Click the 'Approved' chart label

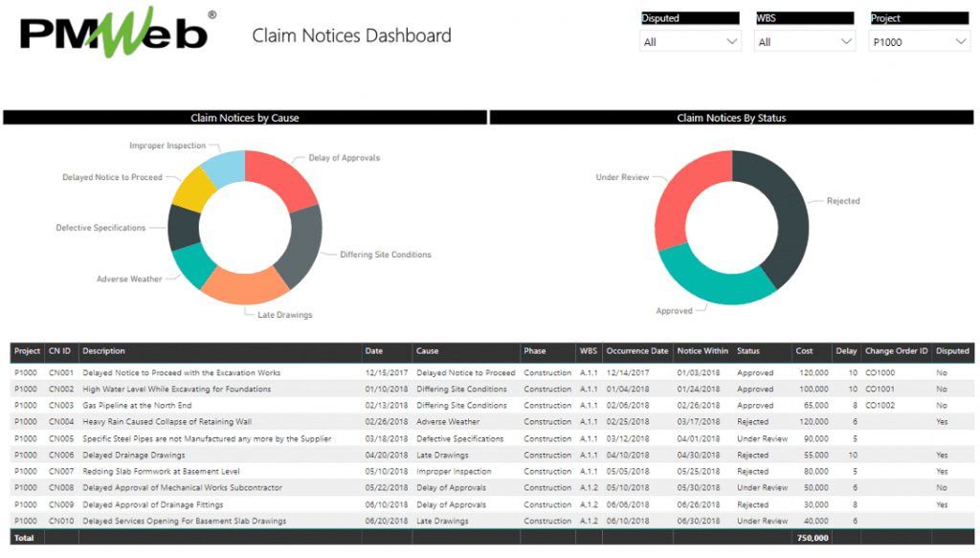coord(674,311)
